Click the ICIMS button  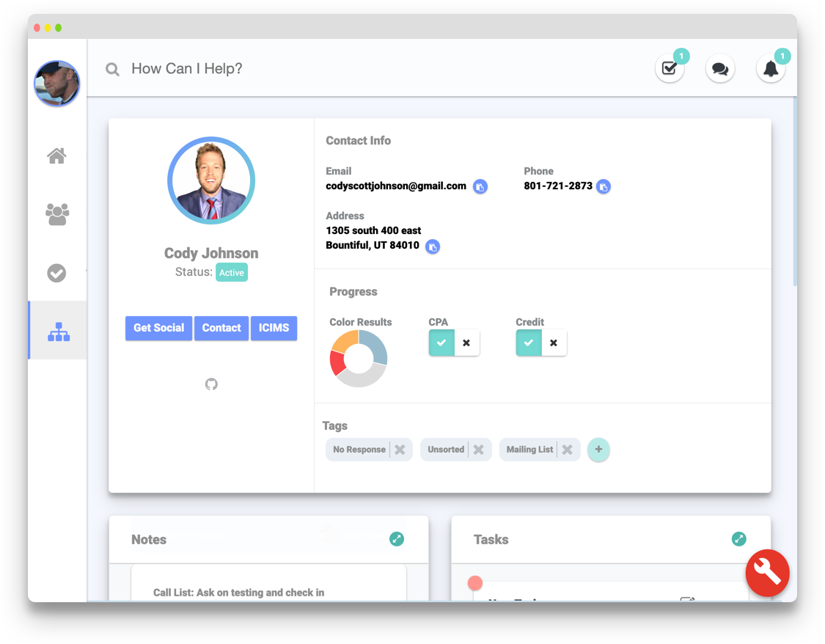point(274,328)
